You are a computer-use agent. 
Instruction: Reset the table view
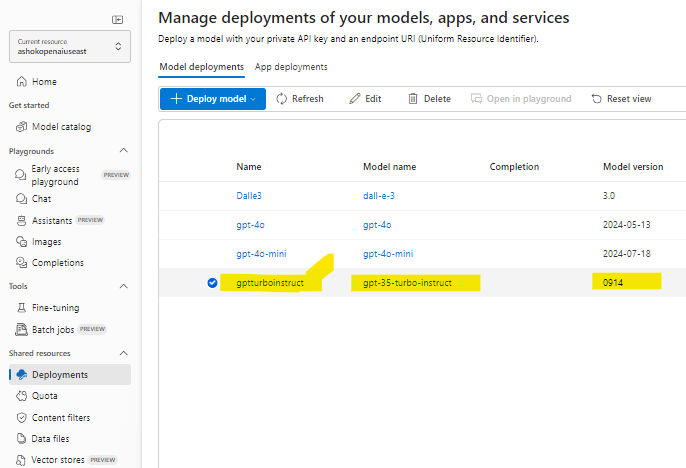point(621,99)
